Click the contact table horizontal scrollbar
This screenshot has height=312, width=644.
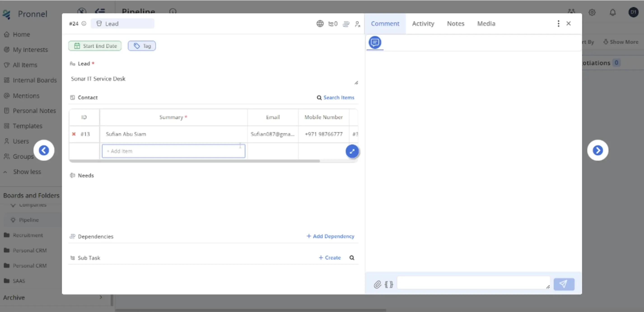tap(194, 161)
